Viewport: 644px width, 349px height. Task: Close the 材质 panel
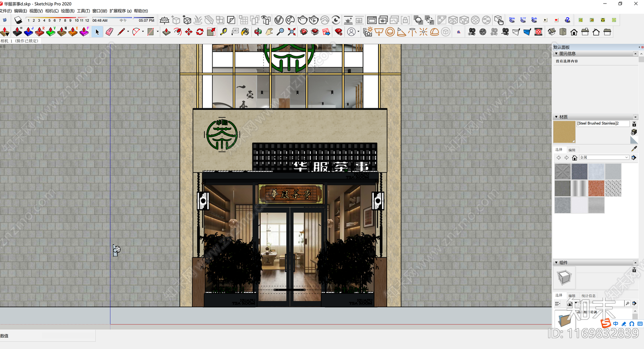point(636,117)
